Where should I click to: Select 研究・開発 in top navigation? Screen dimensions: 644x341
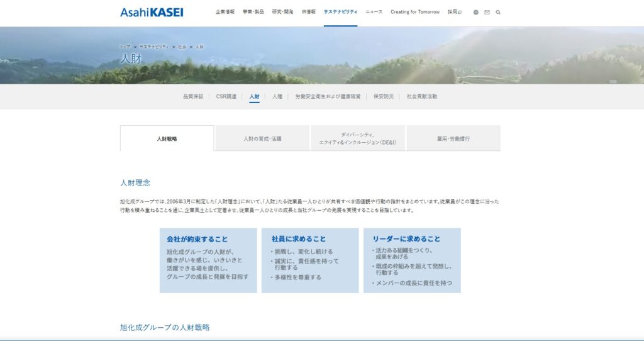pos(282,12)
